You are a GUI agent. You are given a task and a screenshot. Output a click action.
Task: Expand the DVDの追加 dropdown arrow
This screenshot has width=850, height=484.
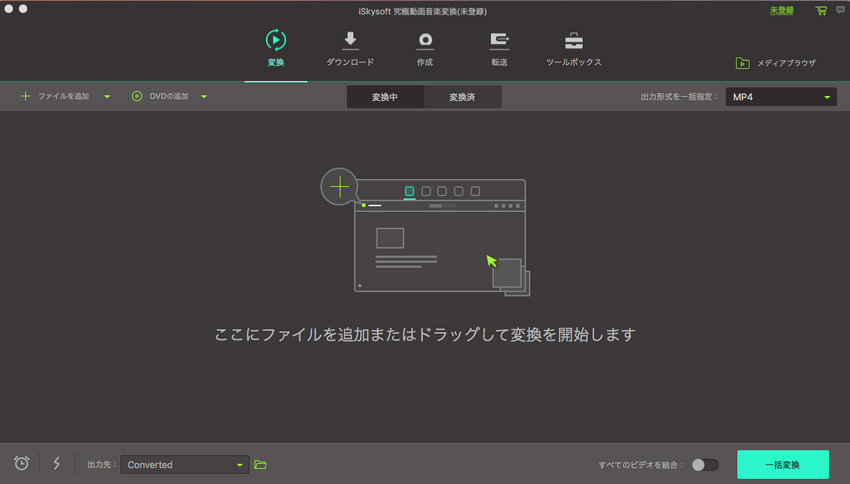[204, 96]
